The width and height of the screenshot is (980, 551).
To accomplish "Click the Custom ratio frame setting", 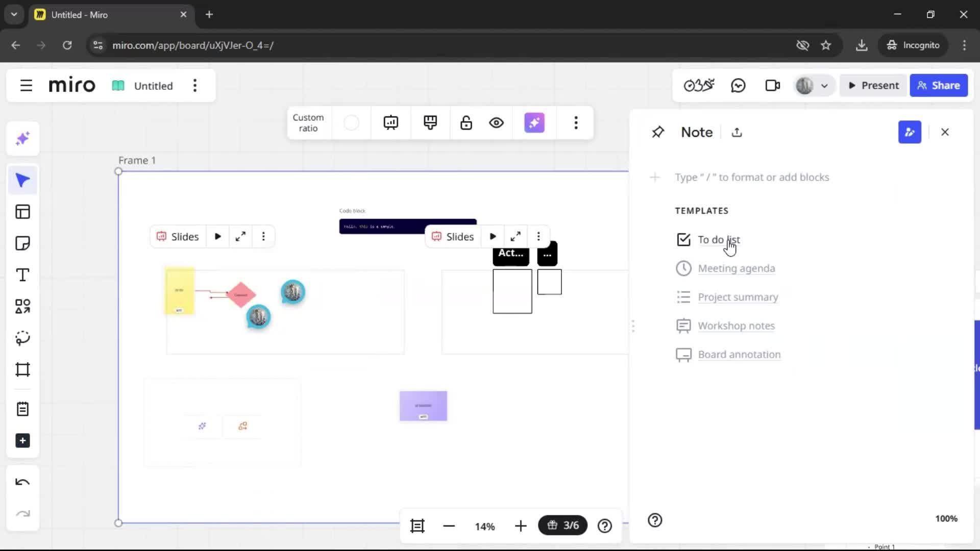I will click(x=308, y=123).
